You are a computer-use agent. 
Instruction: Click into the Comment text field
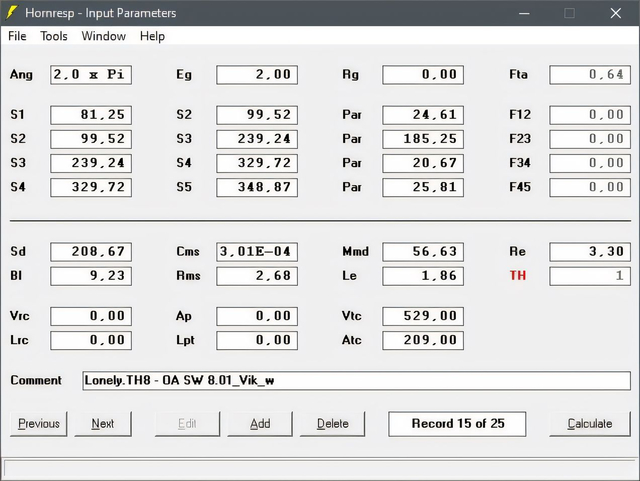[356, 381]
